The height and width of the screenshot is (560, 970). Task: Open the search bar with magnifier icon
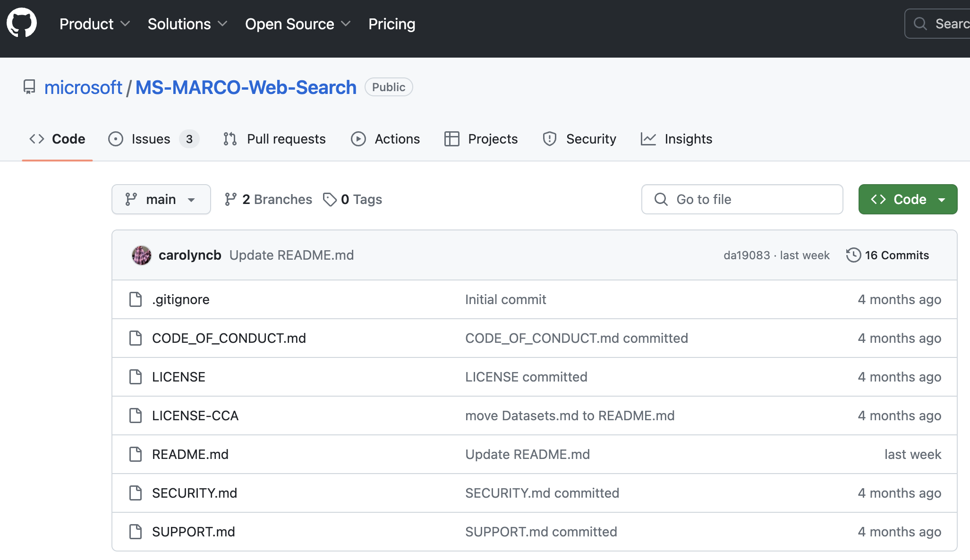[x=920, y=23]
